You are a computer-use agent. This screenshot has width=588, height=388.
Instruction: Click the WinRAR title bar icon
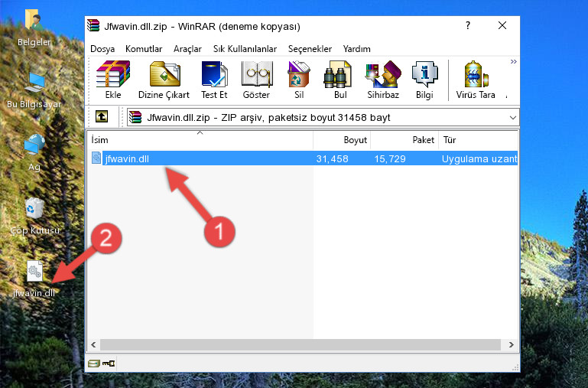(x=93, y=25)
